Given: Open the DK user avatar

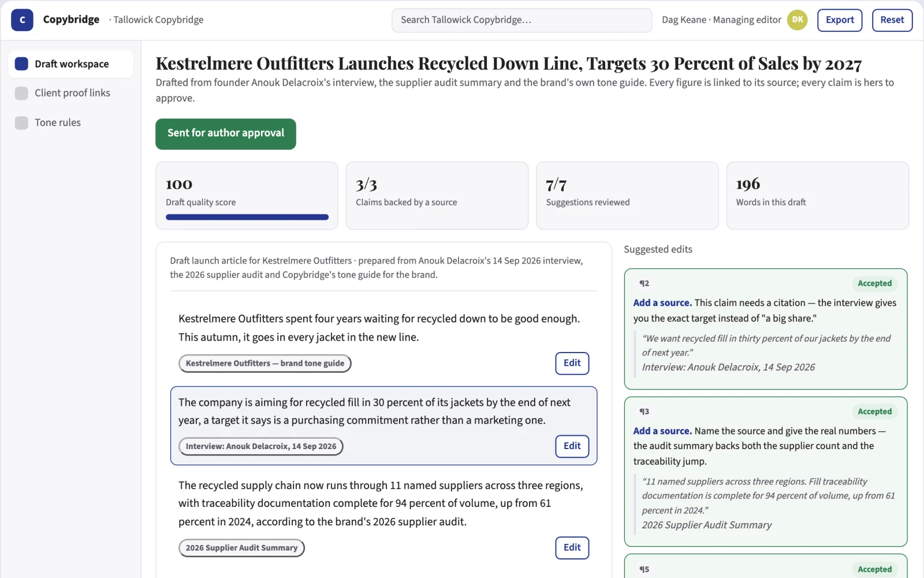Looking at the screenshot, I should point(797,20).
